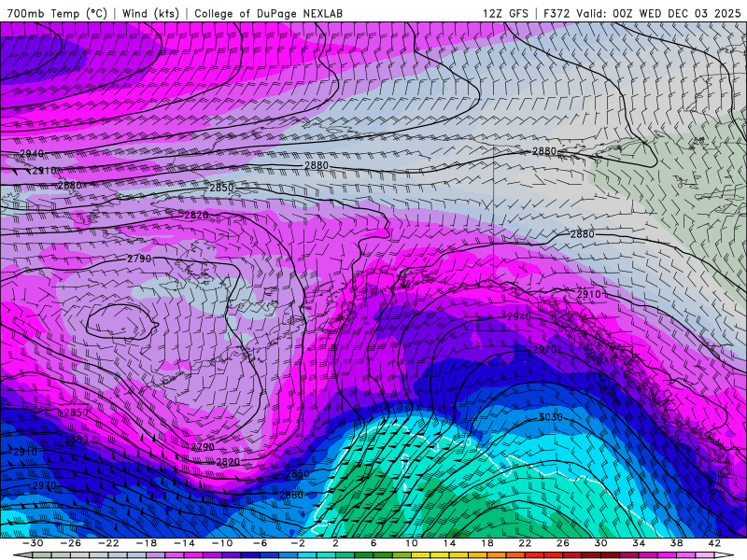
Task: Select the "Wind (kts)" header label
Action: click(x=150, y=13)
